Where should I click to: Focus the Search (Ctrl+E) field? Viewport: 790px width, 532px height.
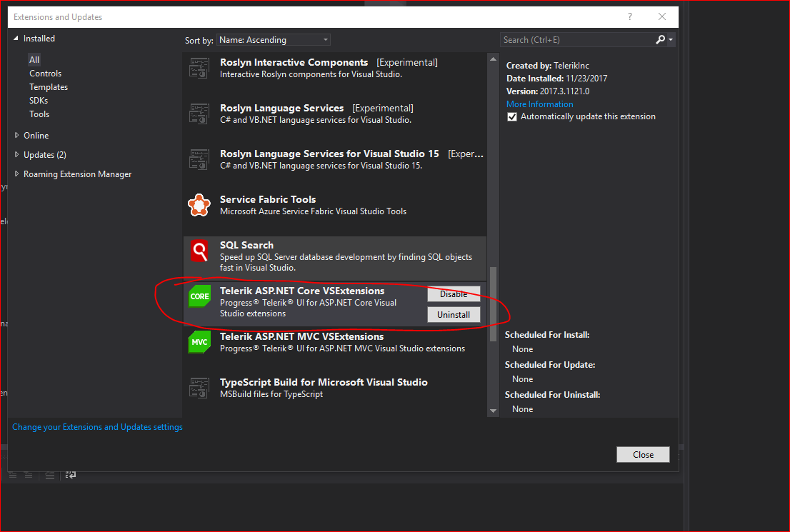578,40
